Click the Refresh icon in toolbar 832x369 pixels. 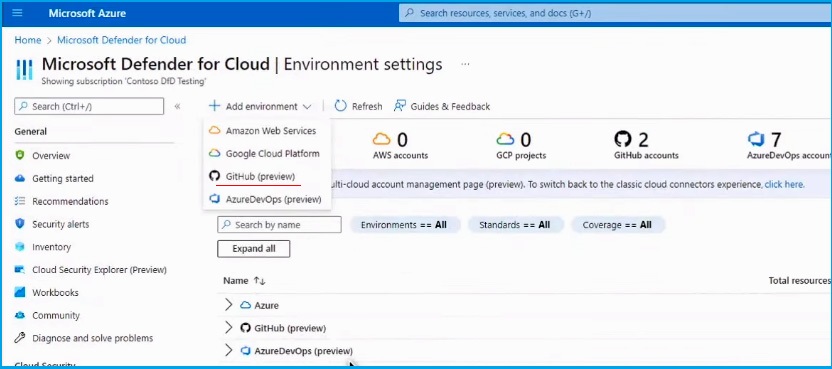click(341, 106)
